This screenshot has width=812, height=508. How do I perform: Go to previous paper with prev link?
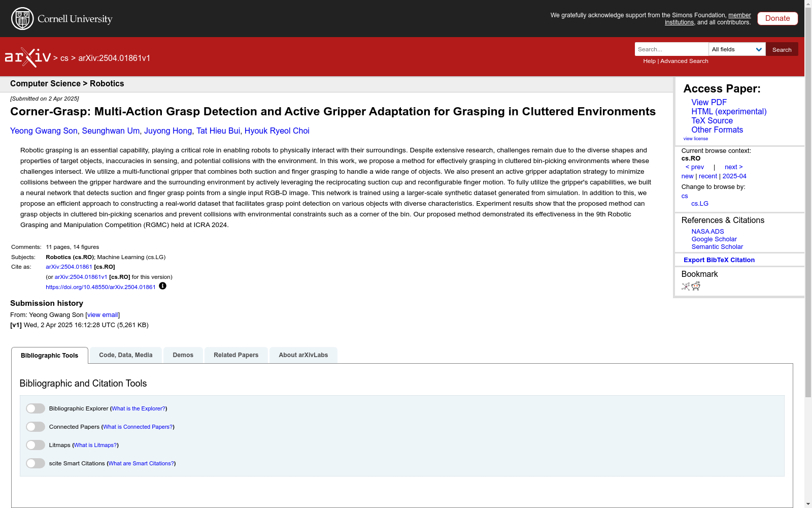pyautogui.click(x=695, y=167)
